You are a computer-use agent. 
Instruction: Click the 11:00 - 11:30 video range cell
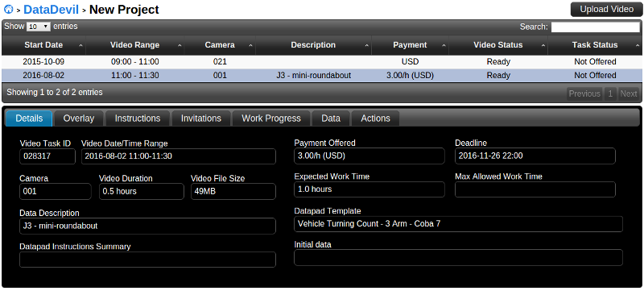pyautogui.click(x=134, y=76)
